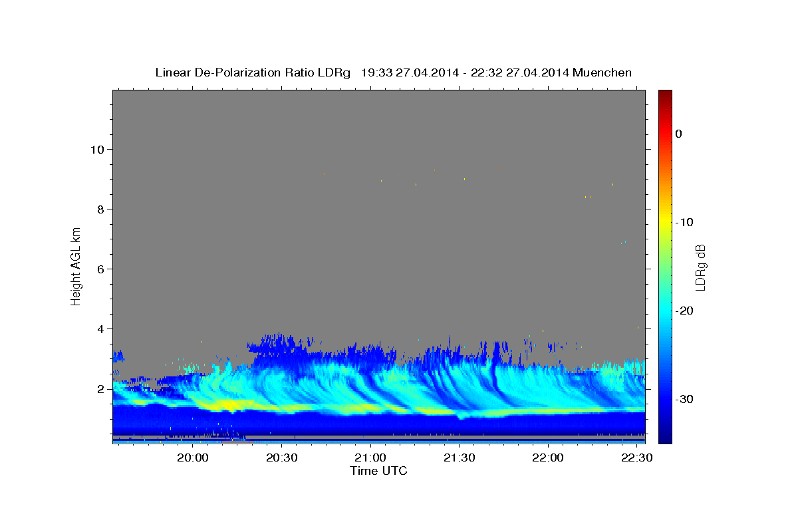798x532 pixels.
Task: Click the yellow high-LDR layer near 20:10
Action: [227, 405]
